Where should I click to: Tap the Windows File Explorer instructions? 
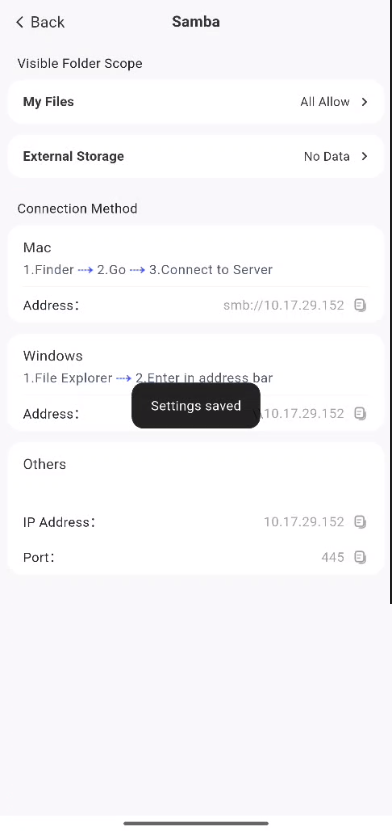point(148,378)
